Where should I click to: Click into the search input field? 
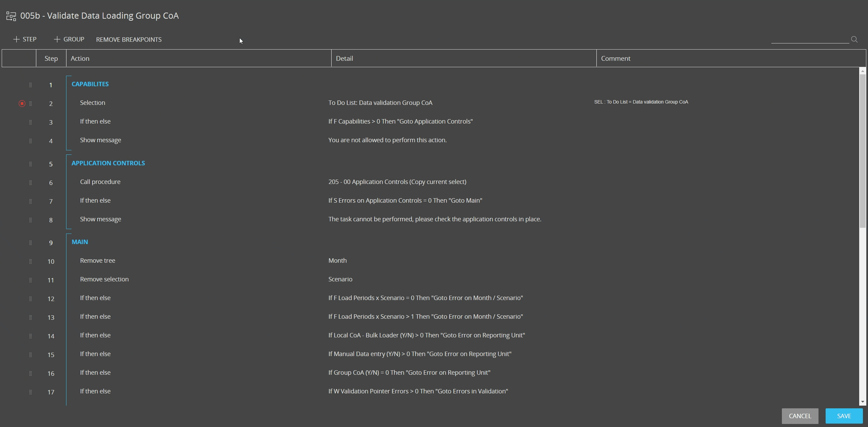click(810, 39)
